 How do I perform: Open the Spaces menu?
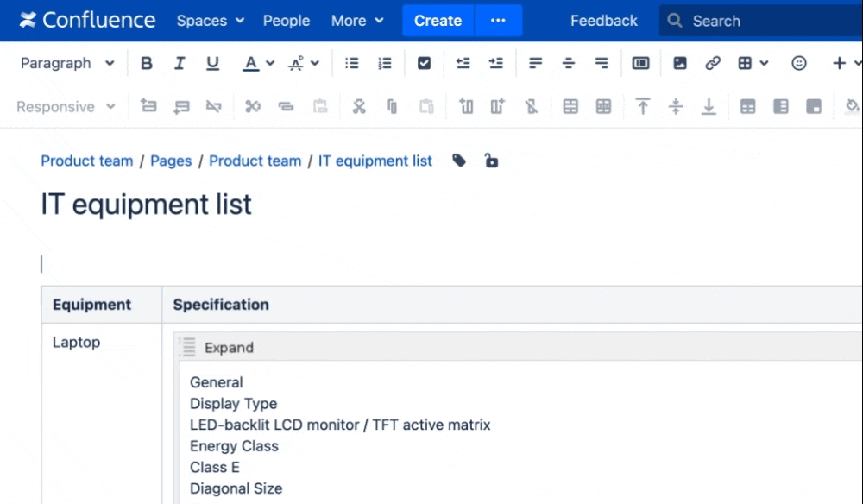tap(211, 21)
